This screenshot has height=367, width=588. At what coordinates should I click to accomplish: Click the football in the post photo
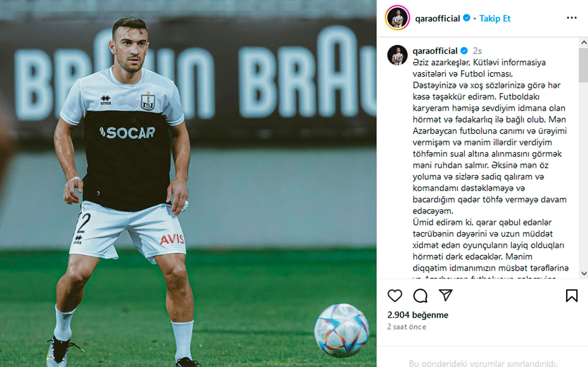(x=341, y=330)
